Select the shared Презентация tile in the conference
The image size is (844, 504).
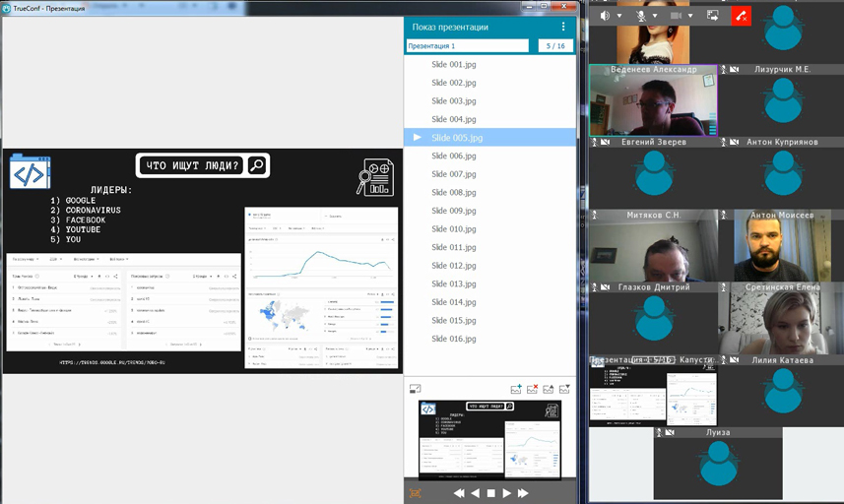(x=654, y=391)
